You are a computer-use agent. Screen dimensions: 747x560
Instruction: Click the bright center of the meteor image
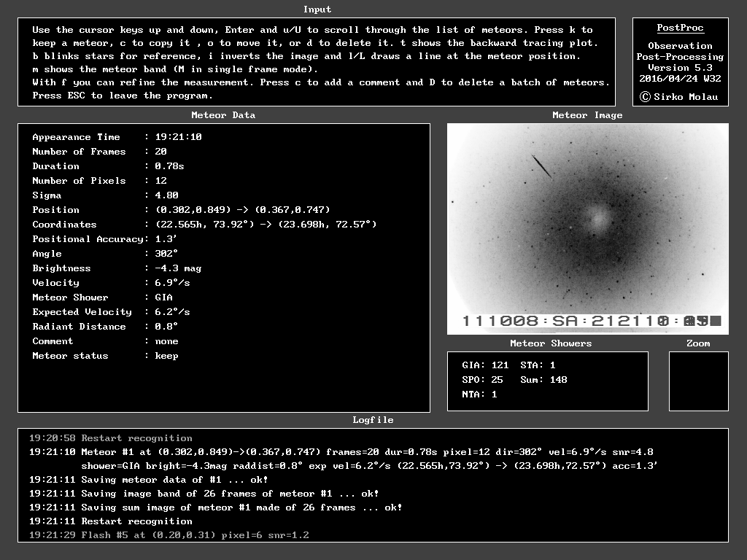pyautogui.click(x=597, y=216)
